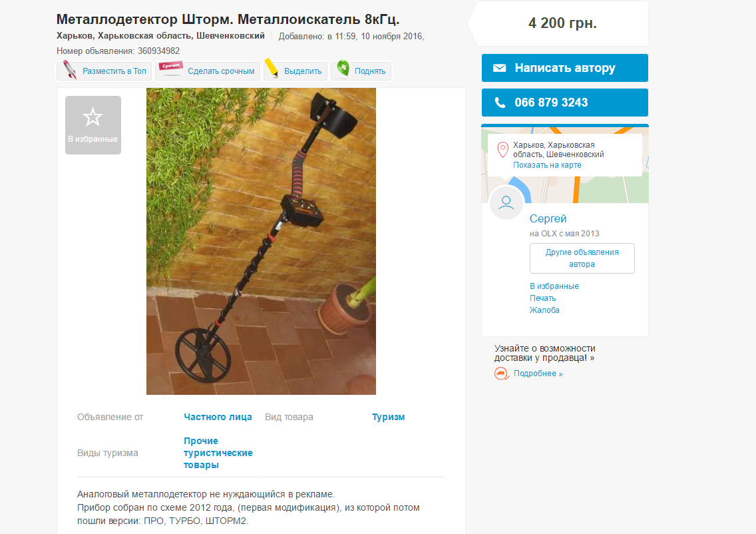
Task: Open the Туризм category link
Action: point(388,417)
